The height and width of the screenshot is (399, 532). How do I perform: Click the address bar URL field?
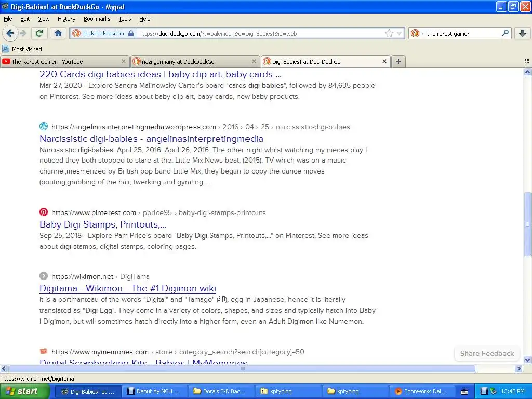pos(261,34)
